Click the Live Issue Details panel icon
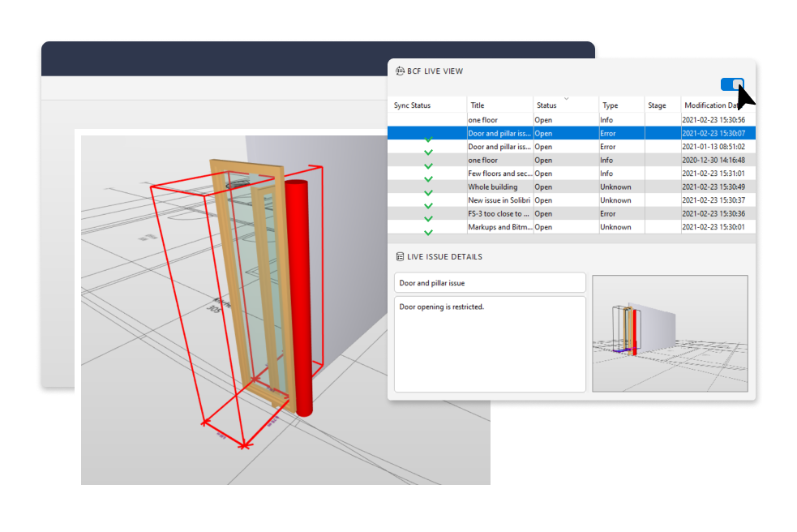The image size is (797, 532). click(x=398, y=256)
